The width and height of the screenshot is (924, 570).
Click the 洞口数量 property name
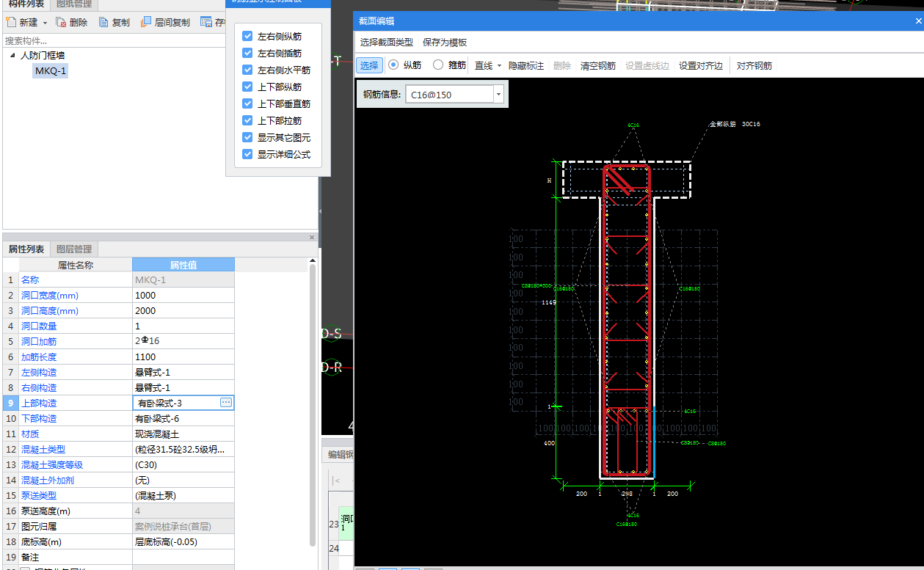coord(39,326)
